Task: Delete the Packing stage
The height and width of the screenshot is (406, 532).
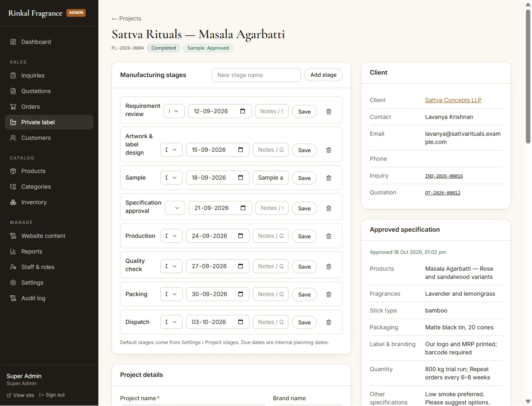Action: (329, 294)
